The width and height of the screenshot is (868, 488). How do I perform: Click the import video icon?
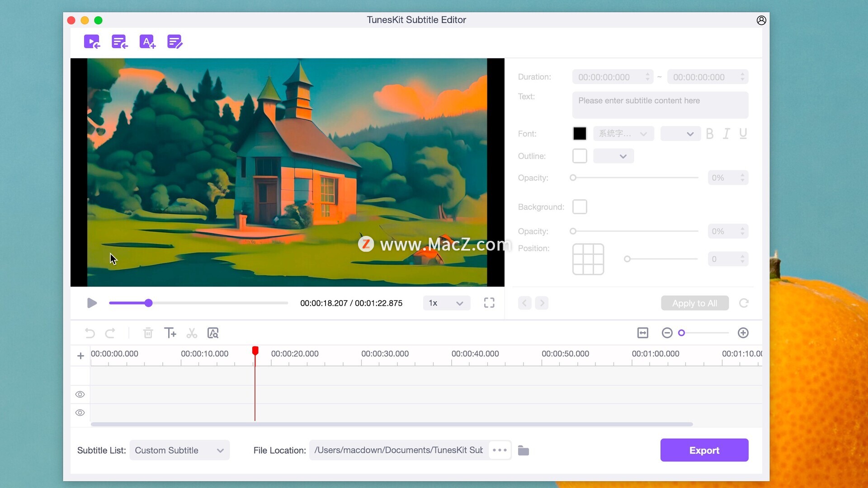coord(92,42)
